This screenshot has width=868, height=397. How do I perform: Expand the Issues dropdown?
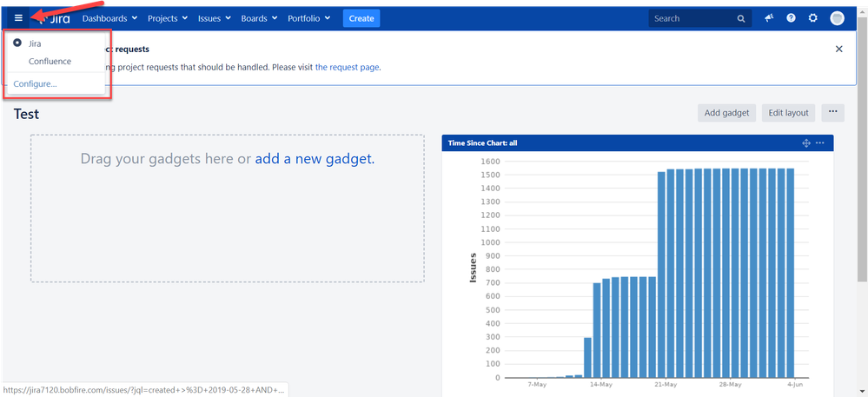pos(215,18)
